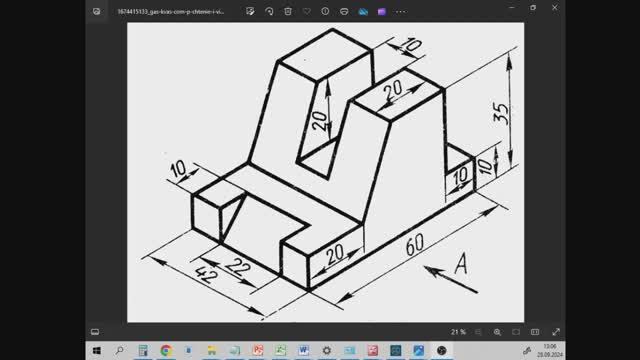The height and width of the screenshot is (360, 640).
Task: Open the Calculator on the taskbar
Action: click(143, 351)
